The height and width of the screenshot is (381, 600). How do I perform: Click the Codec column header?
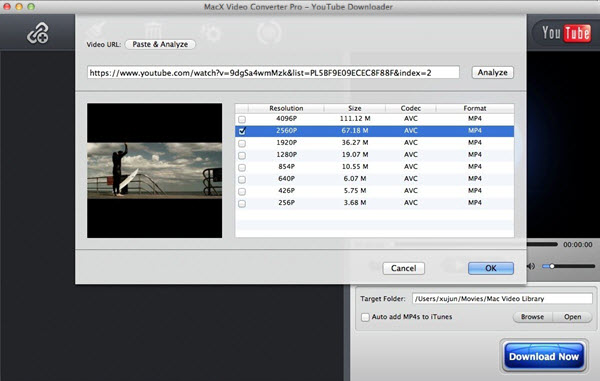click(411, 108)
